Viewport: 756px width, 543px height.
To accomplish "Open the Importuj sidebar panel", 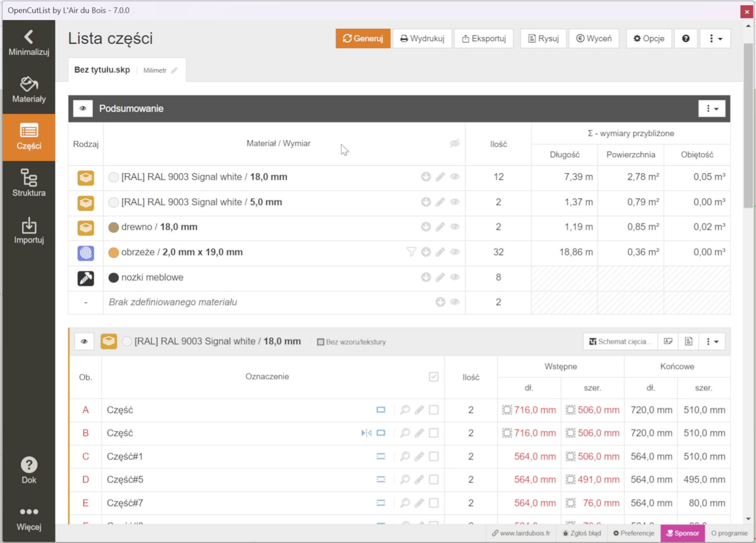I will [29, 230].
